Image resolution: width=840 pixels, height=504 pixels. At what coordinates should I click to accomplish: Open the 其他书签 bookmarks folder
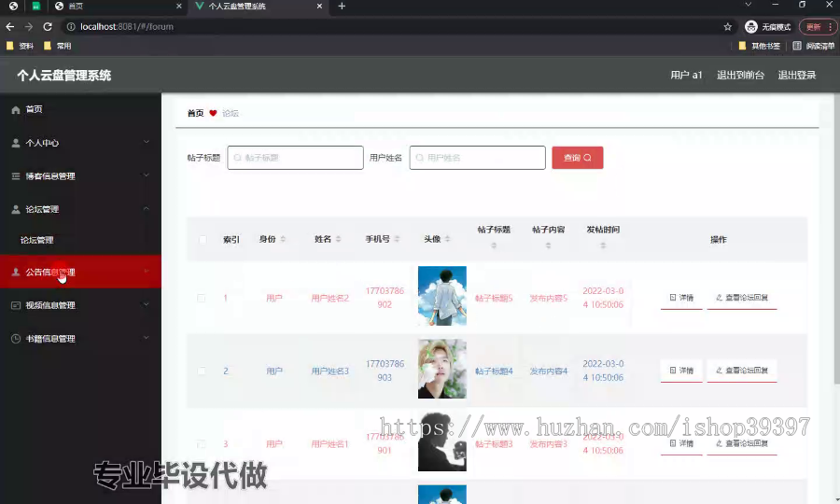click(759, 46)
